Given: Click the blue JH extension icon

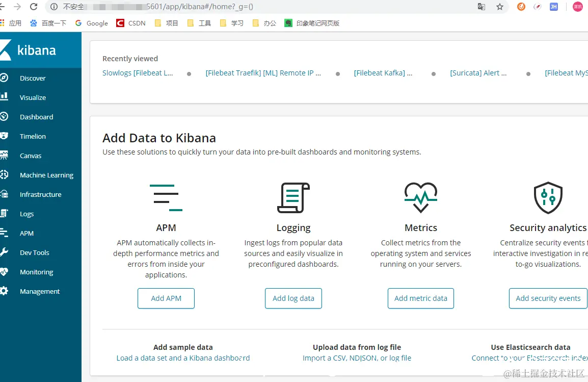Looking at the screenshot, I should (x=553, y=7).
